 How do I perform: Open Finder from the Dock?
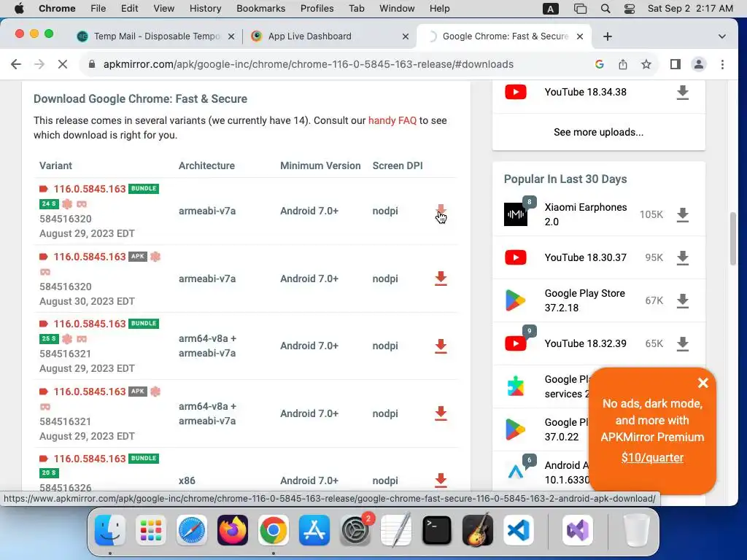click(x=110, y=531)
